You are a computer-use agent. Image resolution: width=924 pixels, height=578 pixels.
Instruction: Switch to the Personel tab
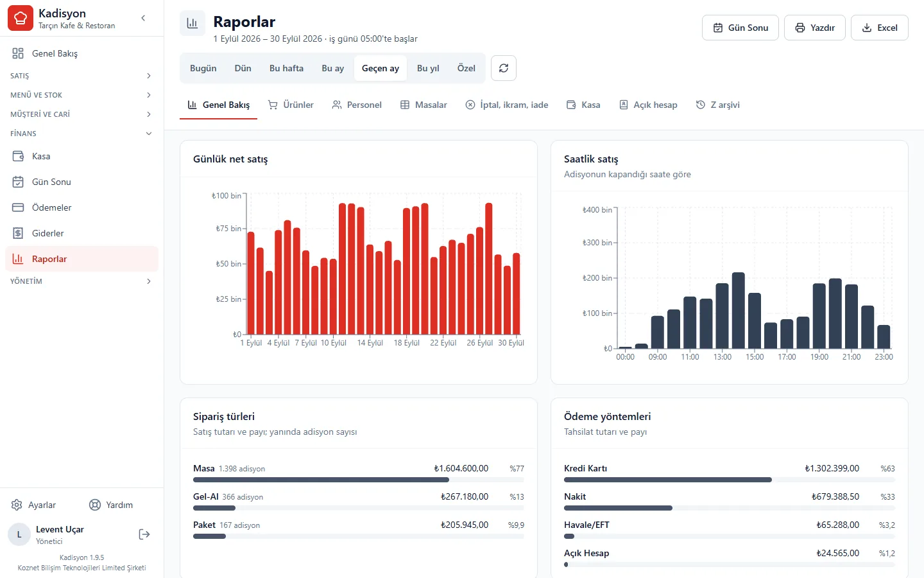pyautogui.click(x=357, y=105)
